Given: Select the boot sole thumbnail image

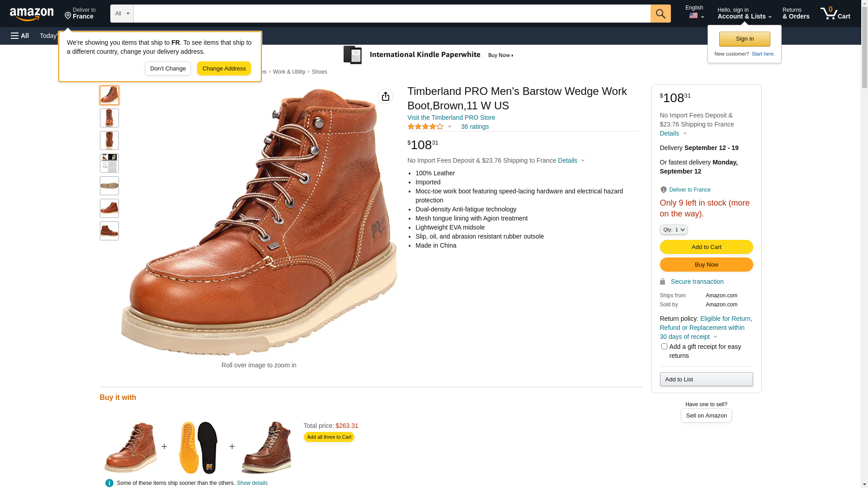Looking at the screenshot, I should click(x=109, y=186).
